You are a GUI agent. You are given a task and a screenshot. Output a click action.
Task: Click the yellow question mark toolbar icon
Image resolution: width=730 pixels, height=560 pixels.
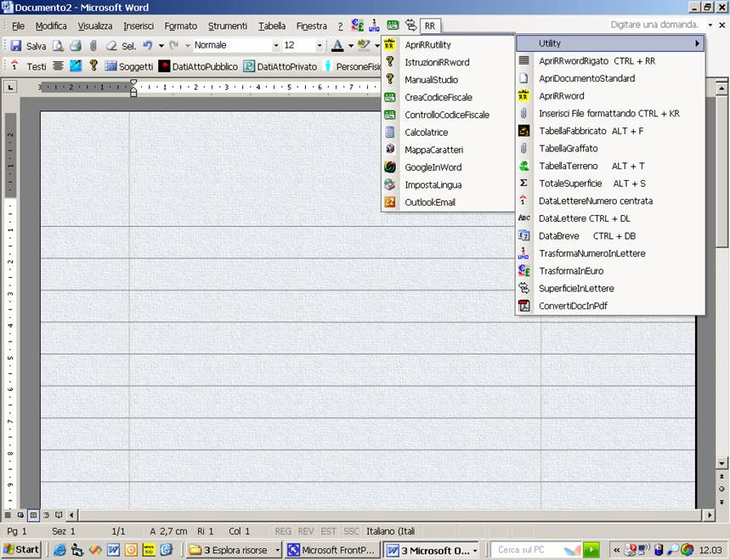[93, 65]
